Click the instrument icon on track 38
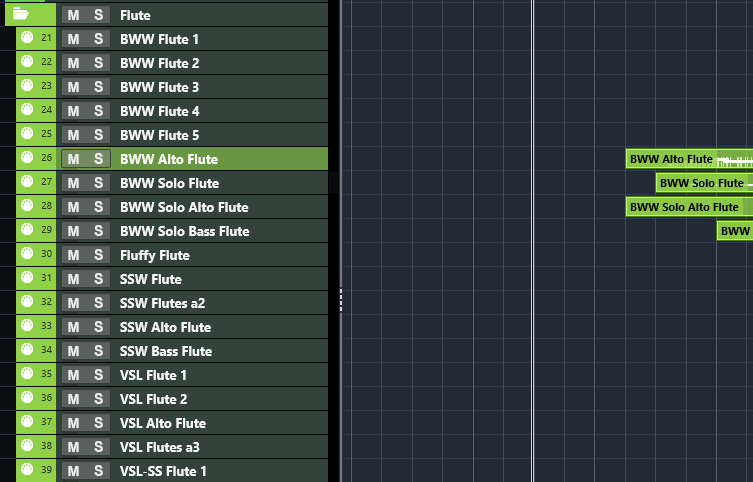The image size is (753, 482). pyautogui.click(x=27, y=447)
